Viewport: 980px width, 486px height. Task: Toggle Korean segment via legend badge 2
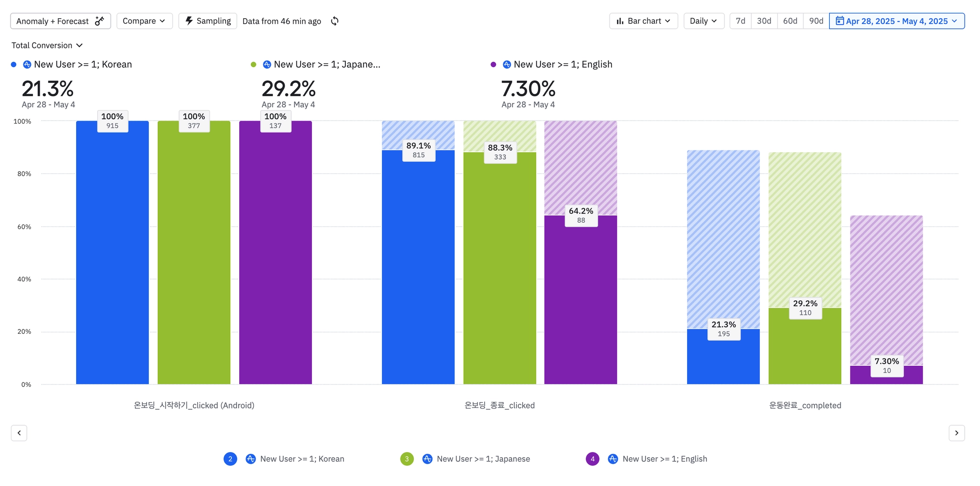(x=230, y=459)
